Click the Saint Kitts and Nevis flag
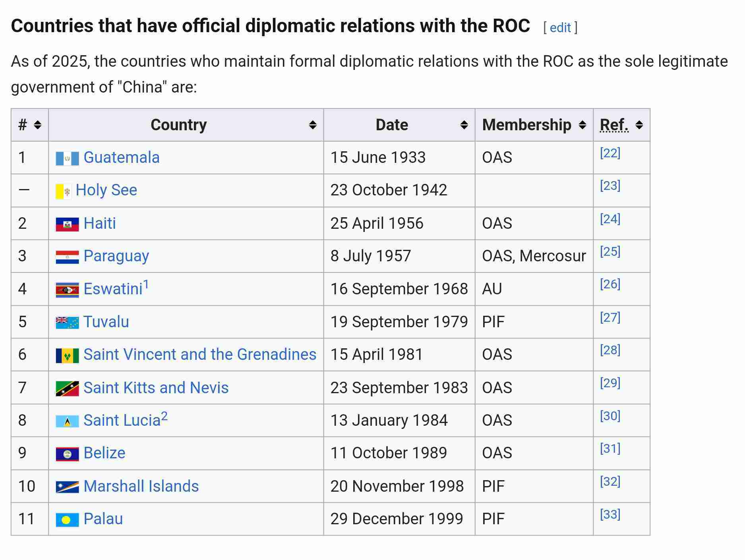This screenshot has width=745, height=560. (67, 388)
